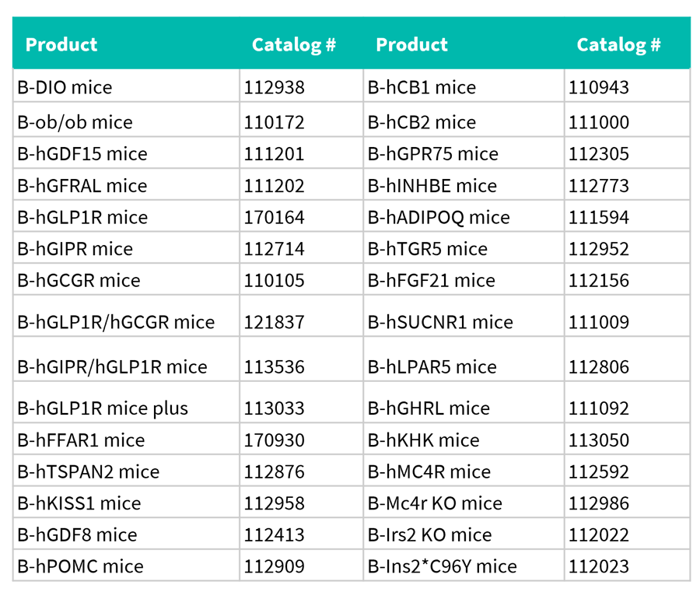Viewport: 700px width, 592px height.
Task: Click the B-hGDF8 mice cell
Action: pyautogui.click(x=126, y=534)
